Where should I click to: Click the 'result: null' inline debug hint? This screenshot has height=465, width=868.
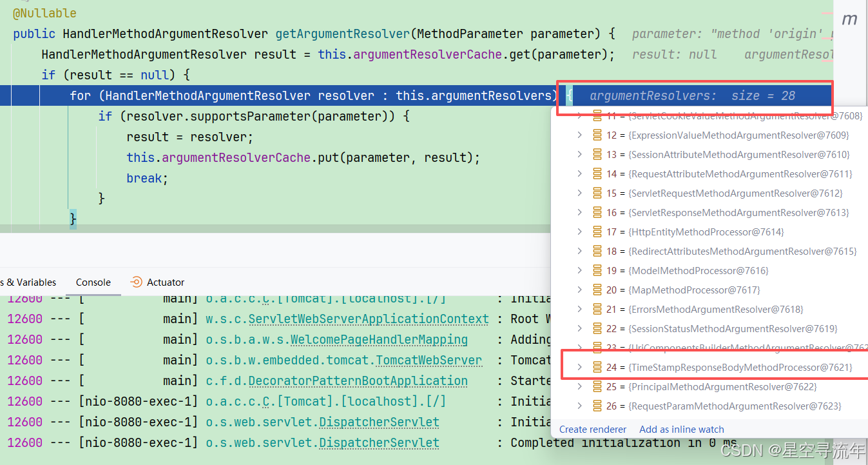(674, 54)
